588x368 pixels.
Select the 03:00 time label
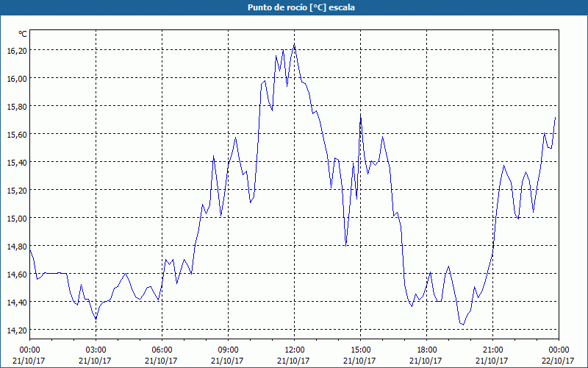pyautogui.click(x=96, y=350)
